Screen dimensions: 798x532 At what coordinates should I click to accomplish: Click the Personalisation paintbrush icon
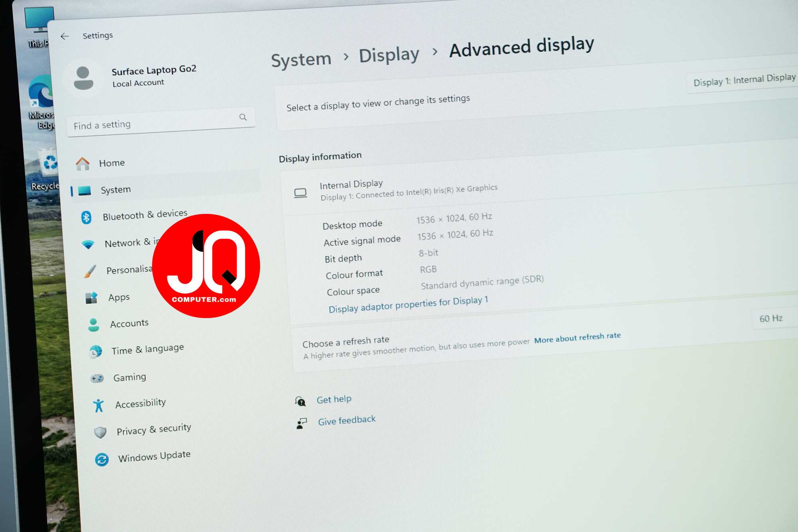90,271
